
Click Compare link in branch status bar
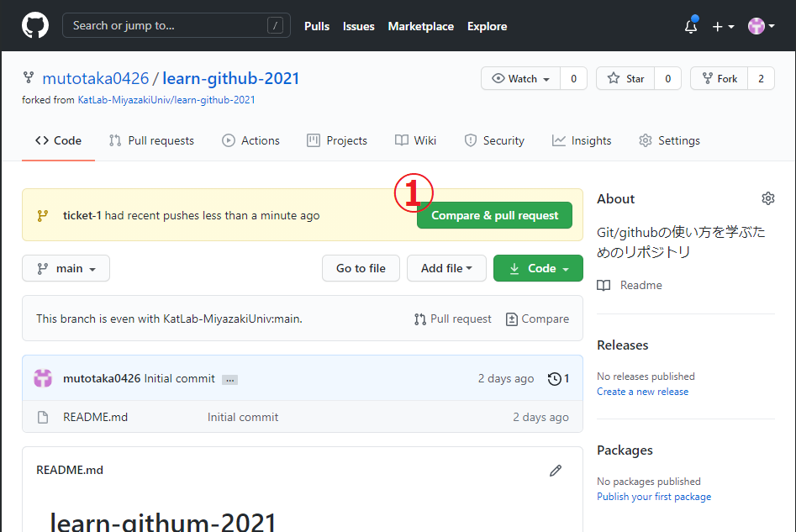click(x=538, y=319)
